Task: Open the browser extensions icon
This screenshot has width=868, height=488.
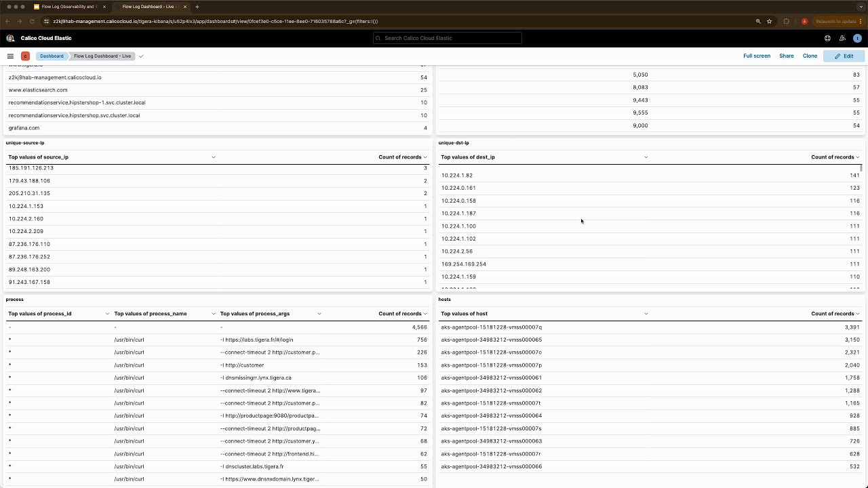Action: coord(787,21)
